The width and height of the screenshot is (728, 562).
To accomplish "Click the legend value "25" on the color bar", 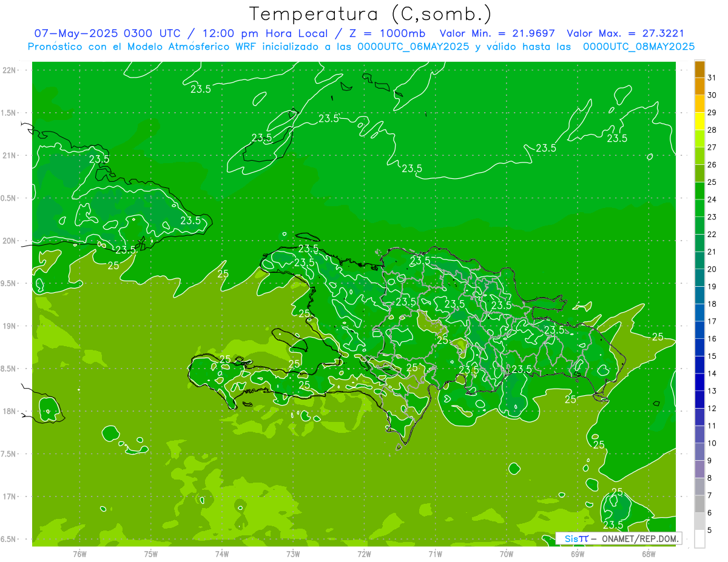I will (x=712, y=182).
